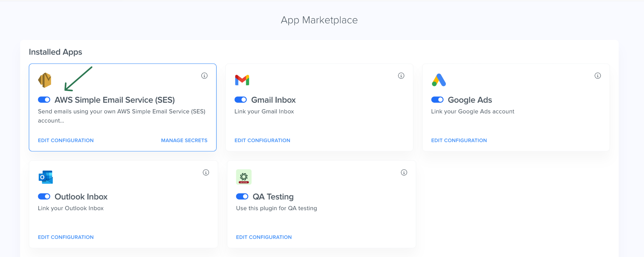Click 'Use this plugin for QA testing' text
The image size is (644, 257).
point(276,208)
